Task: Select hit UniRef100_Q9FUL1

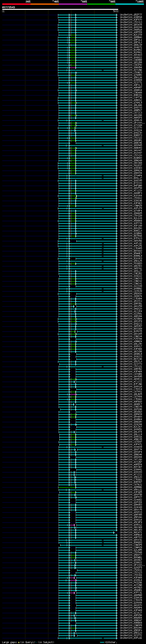Action: pyautogui.click(x=131, y=40)
